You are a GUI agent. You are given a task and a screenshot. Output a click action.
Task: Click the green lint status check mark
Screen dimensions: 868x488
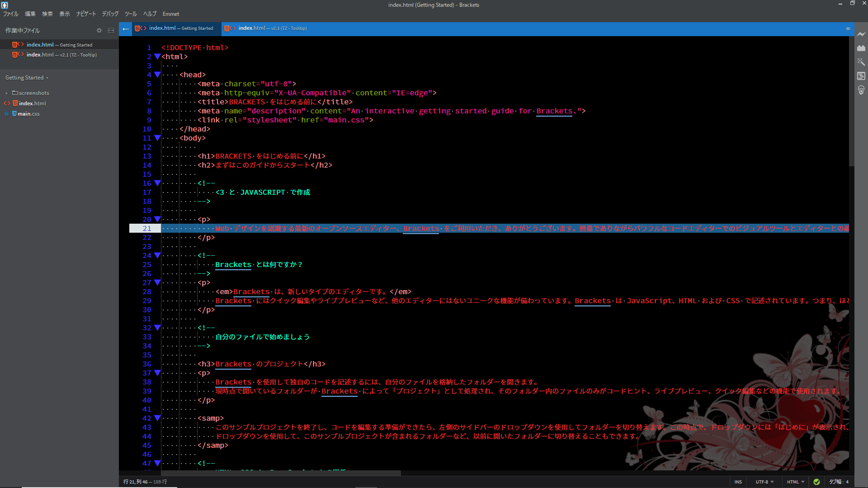pos(816,482)
